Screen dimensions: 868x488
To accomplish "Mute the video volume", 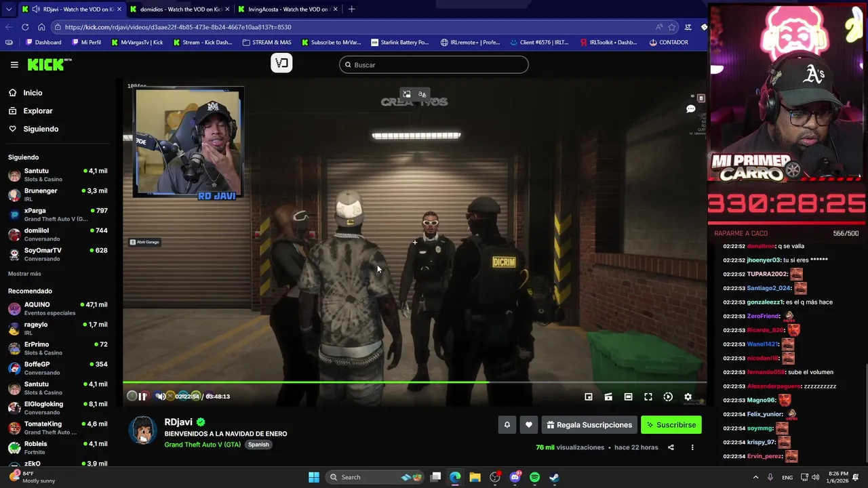I will coord(160,396).
